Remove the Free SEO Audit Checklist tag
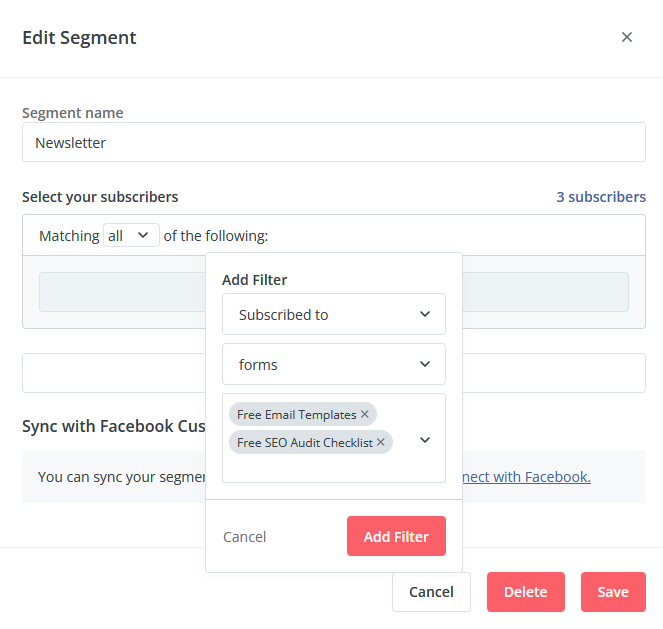The width and height of the screenshot is (663, 629). [381, 442]
